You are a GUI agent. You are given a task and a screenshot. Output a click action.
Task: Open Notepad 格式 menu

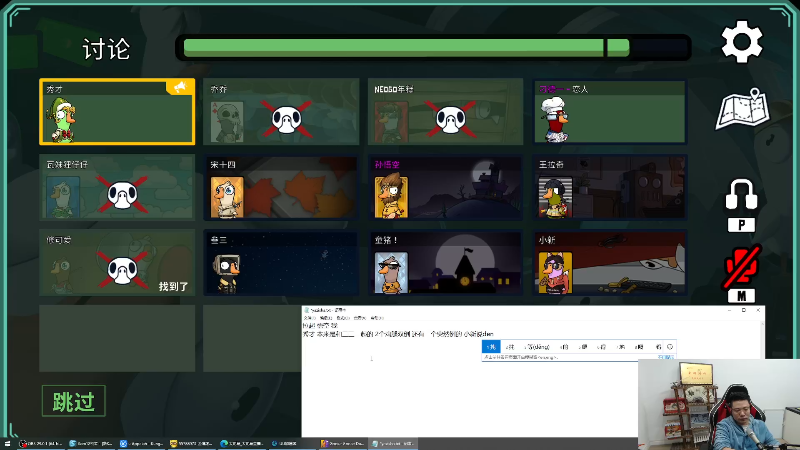(x=342, y=318)
